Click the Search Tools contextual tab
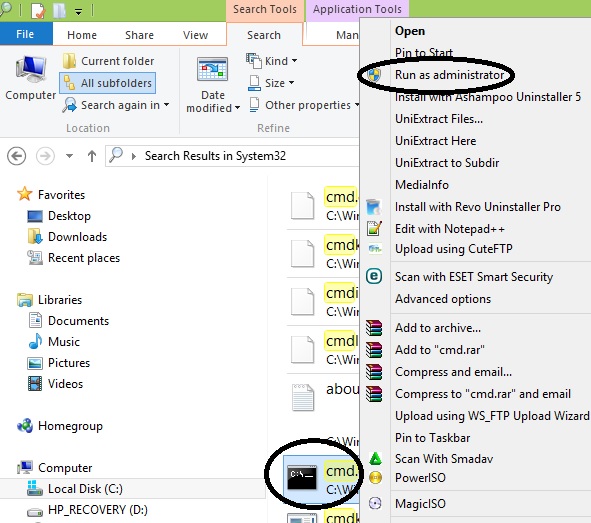 coord(265,9)
